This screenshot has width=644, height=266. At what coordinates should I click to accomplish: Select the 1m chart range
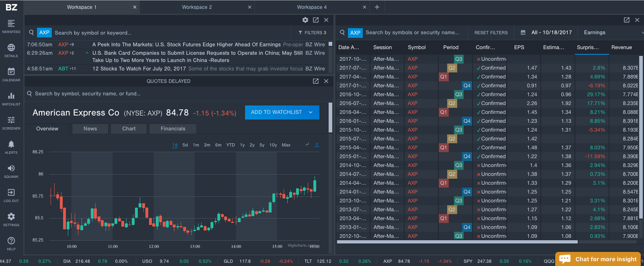pyautogui.click(x=196, y=145)
